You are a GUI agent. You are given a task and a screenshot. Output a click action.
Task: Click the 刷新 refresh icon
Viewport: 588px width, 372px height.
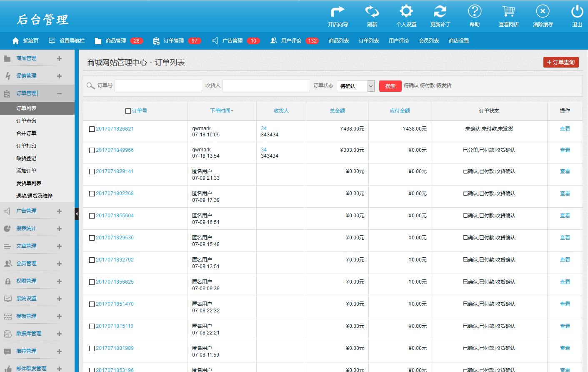(x=372, y=11)
